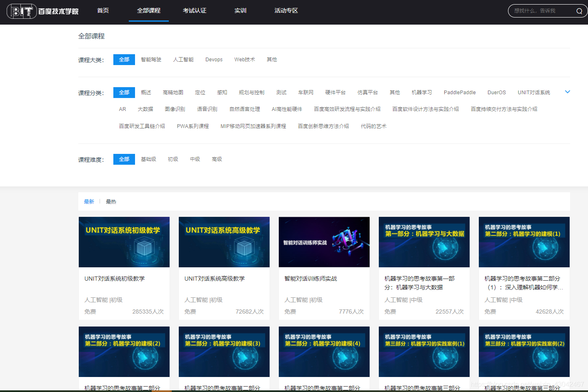This screenshot has width=588, height=392.
Task: Choose the 规划与控制 course category
Action: [x=251, y=93]
